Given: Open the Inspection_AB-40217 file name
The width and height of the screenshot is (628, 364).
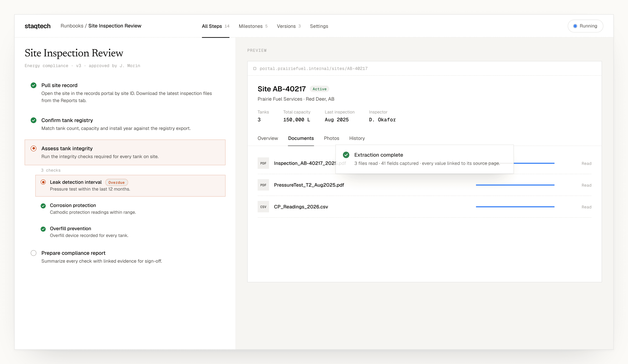Looking at the screenshot, I should (x=310, y=163).
